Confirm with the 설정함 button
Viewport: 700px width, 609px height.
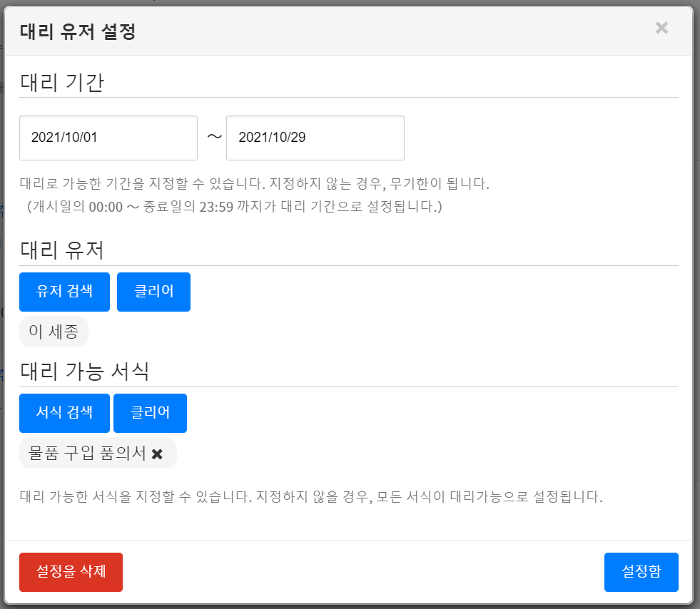tap(641, 572)
